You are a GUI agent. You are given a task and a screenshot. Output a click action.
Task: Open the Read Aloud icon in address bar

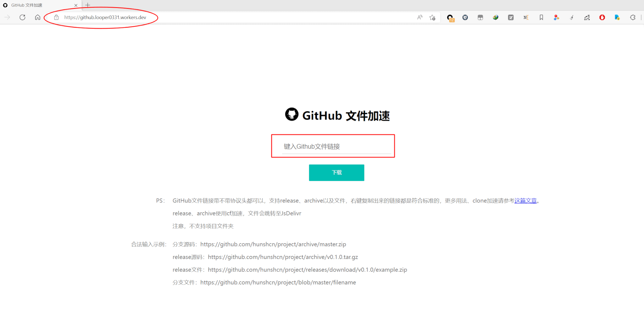point(420,17)
